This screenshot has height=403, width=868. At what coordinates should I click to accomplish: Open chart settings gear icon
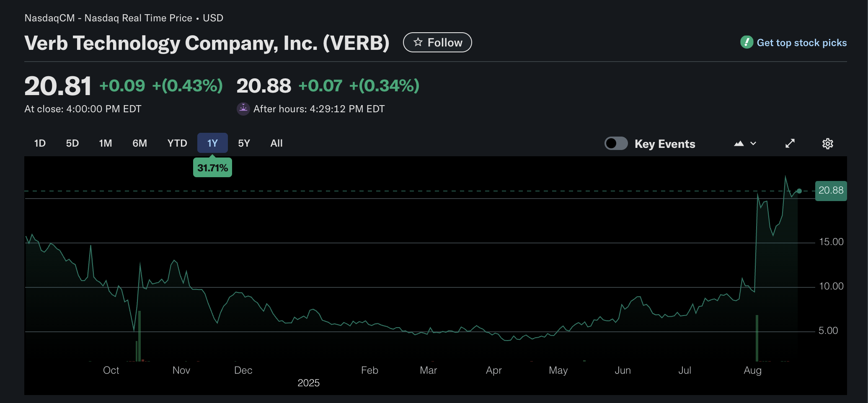pyautogui.click(x=827, y=144)
